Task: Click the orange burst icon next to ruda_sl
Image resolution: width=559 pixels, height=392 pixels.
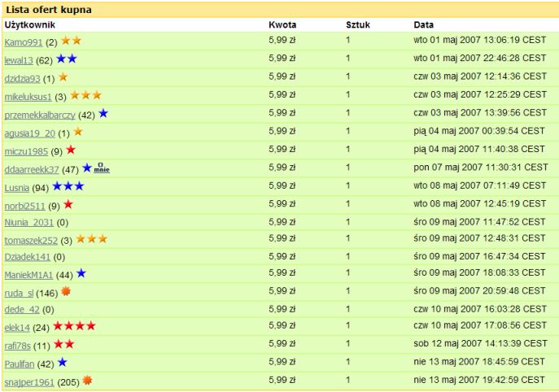Action: click(x=66, y=291)
